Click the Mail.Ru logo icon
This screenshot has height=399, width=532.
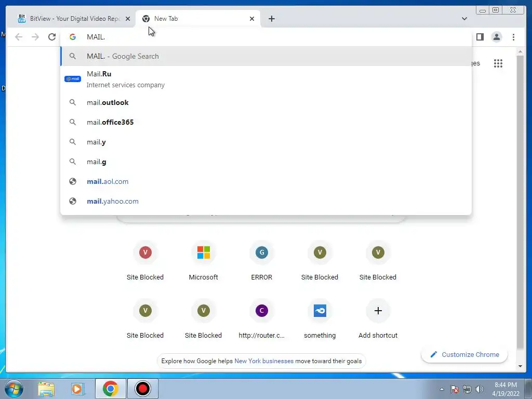tap(73, 79)
